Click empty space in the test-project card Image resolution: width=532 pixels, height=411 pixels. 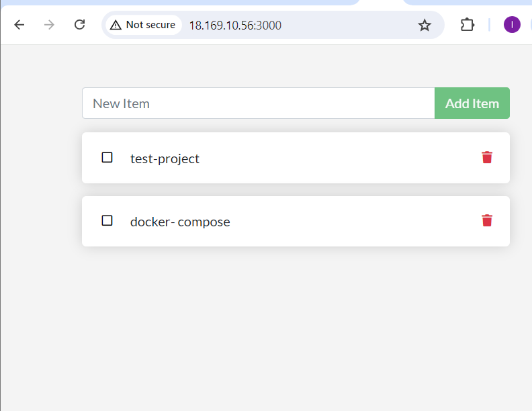336,158
